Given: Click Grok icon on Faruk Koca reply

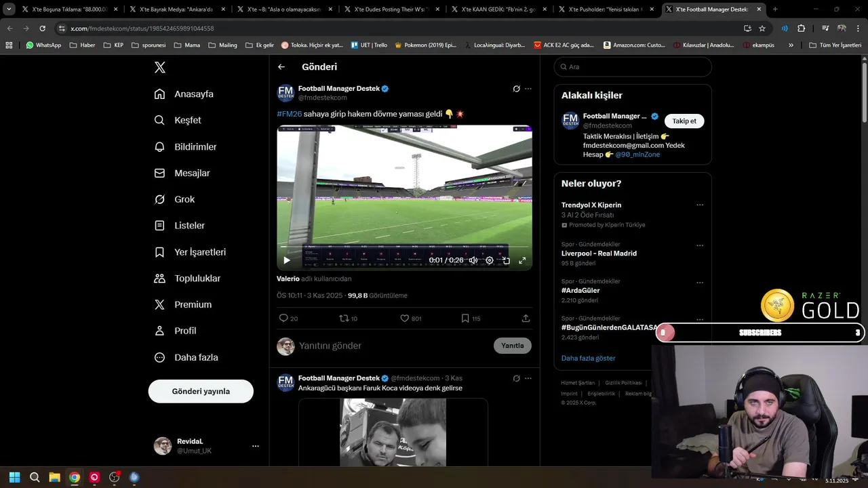Looking at the screenshot, I should pyautogui.click(x=516, y=378).
